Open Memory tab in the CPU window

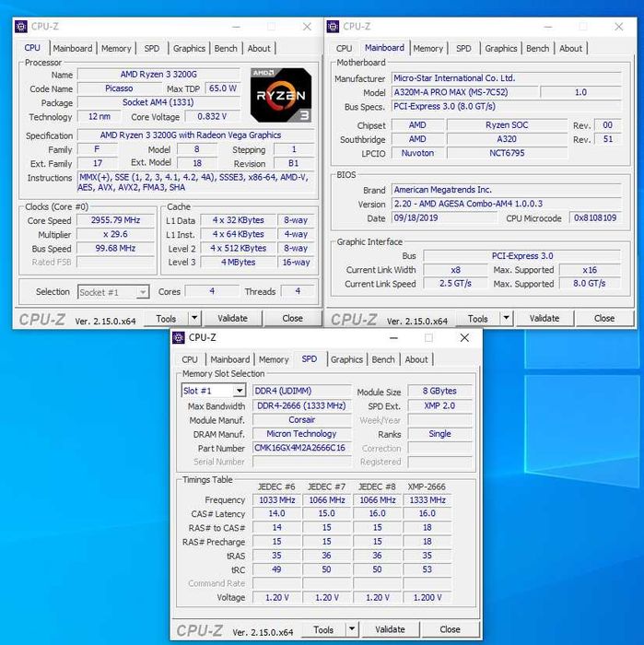(116, 49)
